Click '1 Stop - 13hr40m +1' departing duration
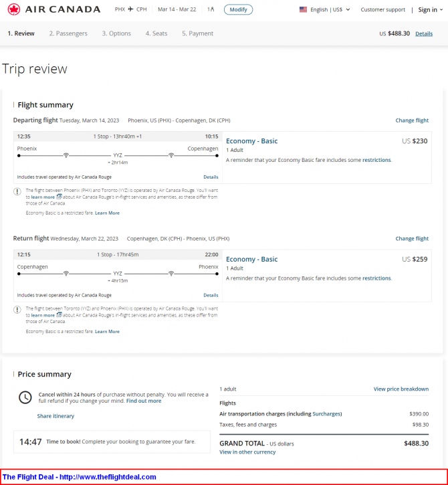Viewport: 448px width, 485px height. [x=118, y=136]
